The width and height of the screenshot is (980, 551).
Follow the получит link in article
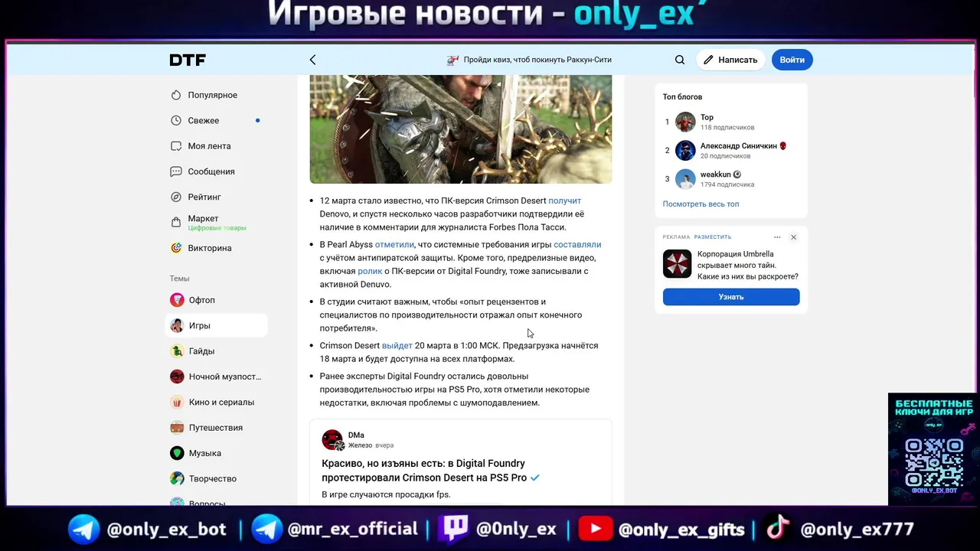(x=564, y=201)
